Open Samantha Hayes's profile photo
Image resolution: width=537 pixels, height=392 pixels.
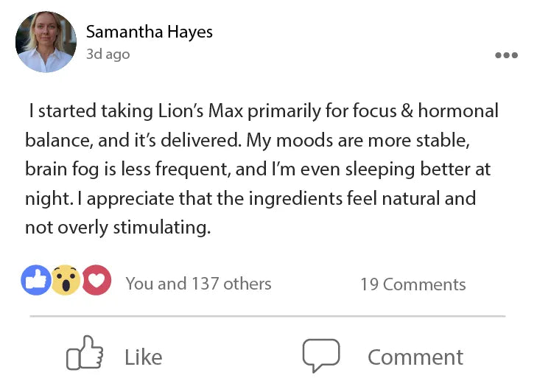point(46,42)
